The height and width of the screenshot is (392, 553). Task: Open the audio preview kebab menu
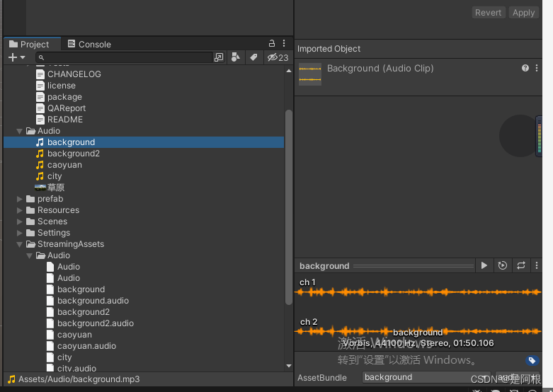pos(537,265)
